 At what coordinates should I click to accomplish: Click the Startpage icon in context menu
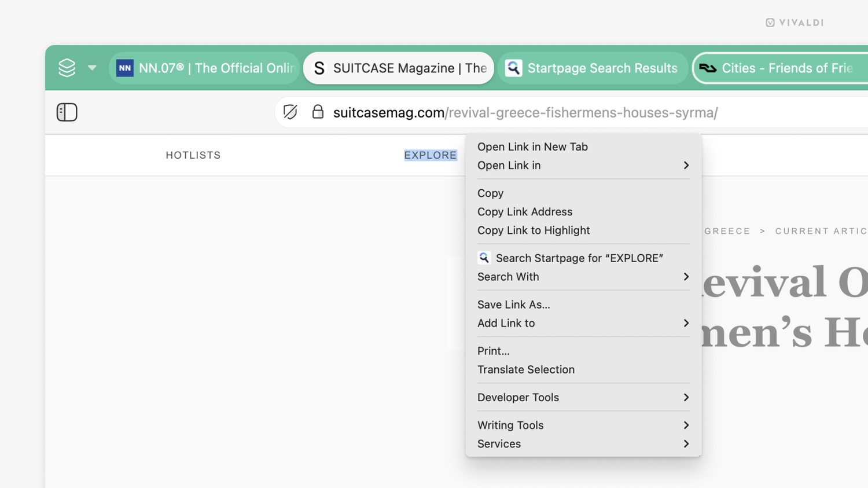coord(484,258)
